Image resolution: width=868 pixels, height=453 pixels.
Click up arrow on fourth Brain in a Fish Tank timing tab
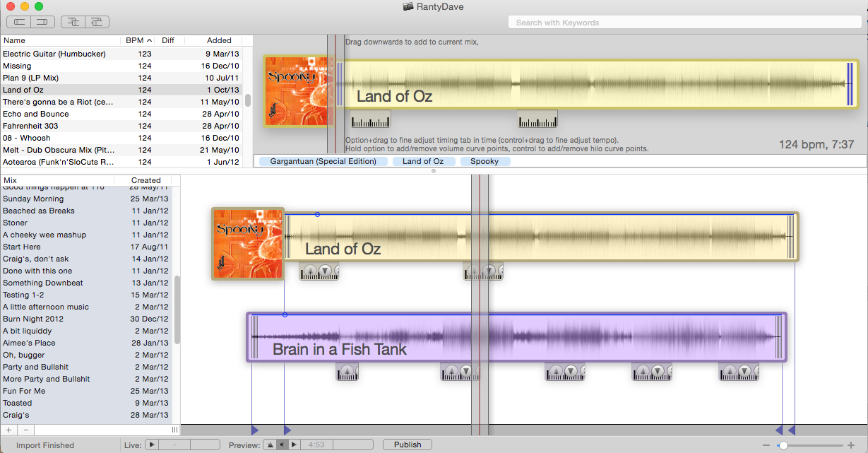(644, 371)
